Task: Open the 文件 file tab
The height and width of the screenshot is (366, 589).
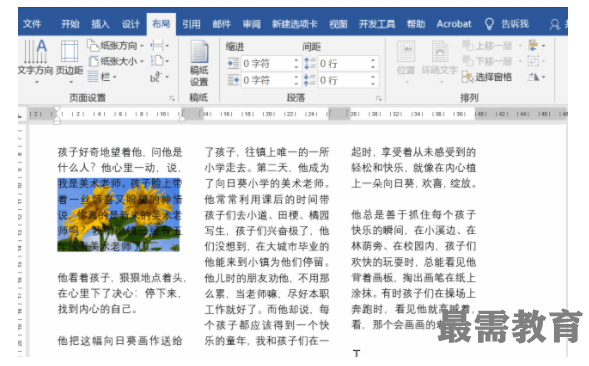Action: 32,24
